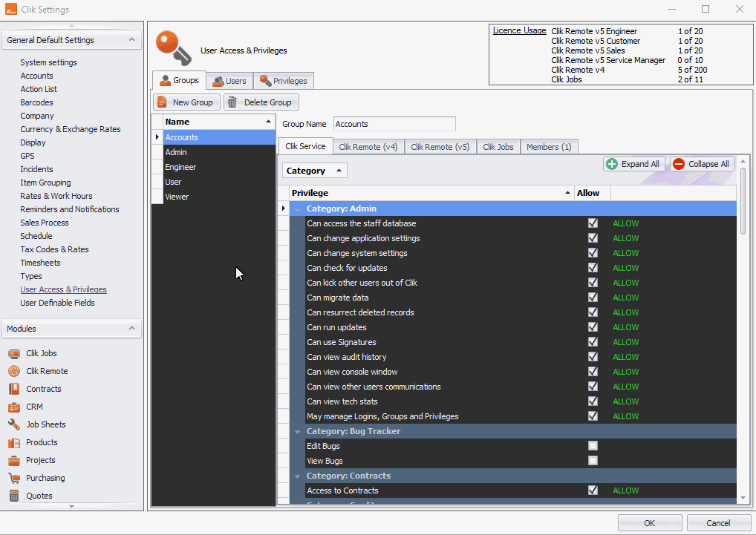
Task: Click sidebar scroll down arrow at bottom
Action: [72, 507]
